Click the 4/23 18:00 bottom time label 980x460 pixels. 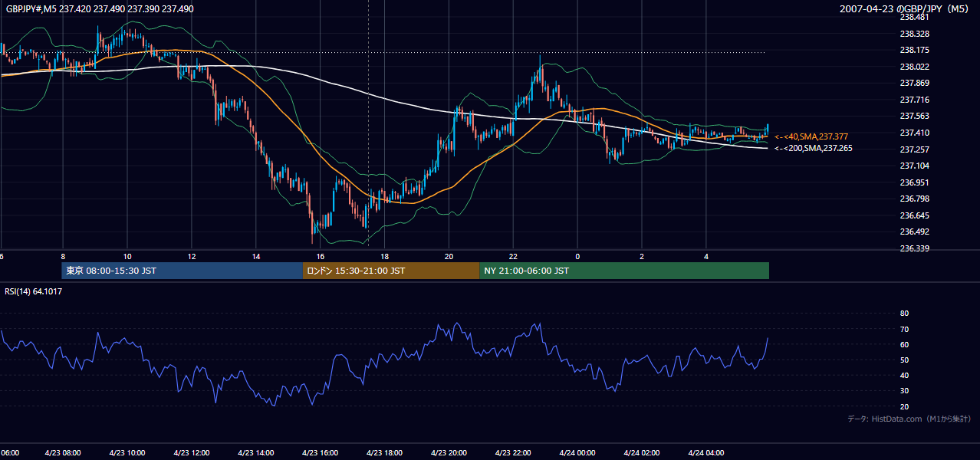point(385,452)
